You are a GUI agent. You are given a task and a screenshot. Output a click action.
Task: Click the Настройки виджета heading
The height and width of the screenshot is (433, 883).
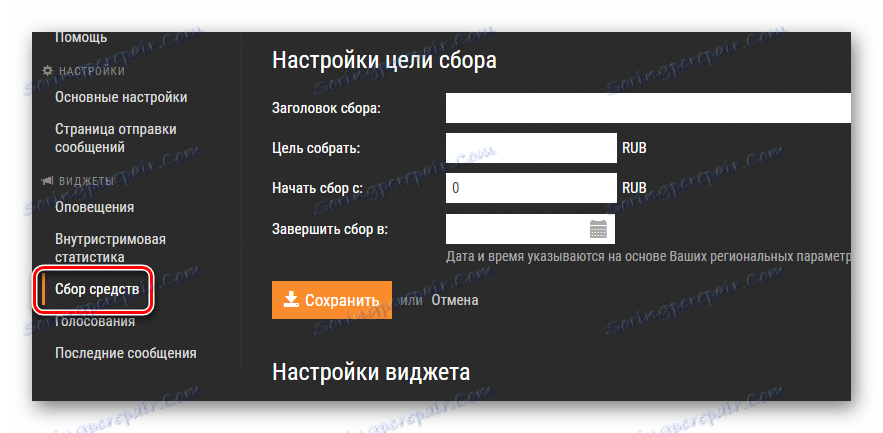[371, 372]
